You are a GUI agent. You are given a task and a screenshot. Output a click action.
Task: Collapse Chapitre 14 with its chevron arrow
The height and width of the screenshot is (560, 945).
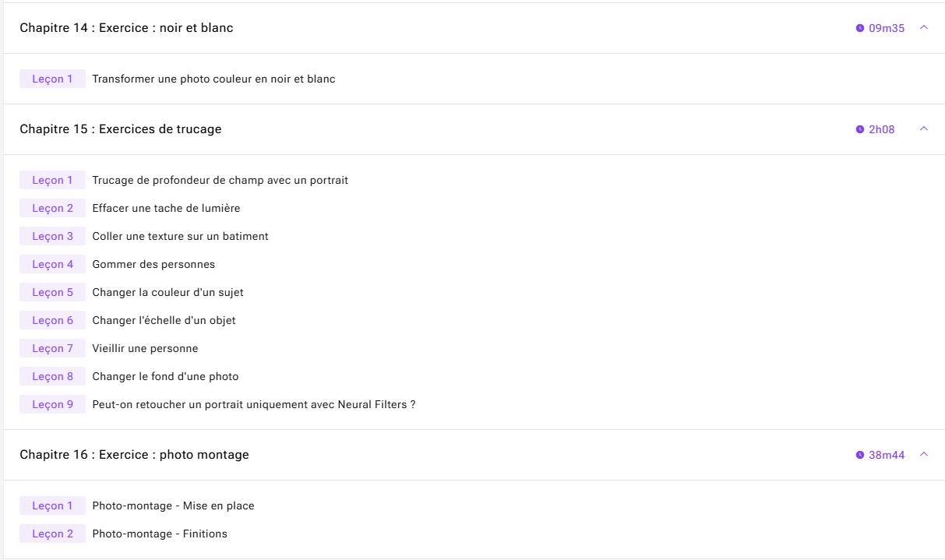[x=924, y=27]
